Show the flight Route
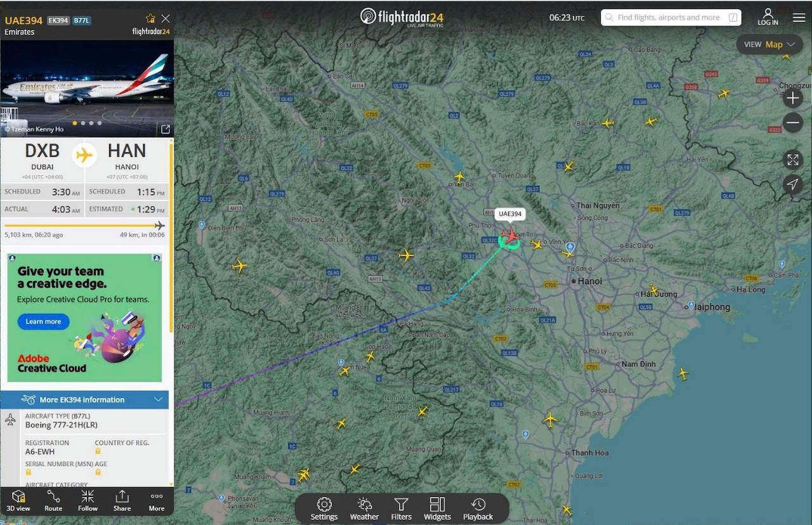The height and width of the screenshot is (525, 812). click(53, 500)
